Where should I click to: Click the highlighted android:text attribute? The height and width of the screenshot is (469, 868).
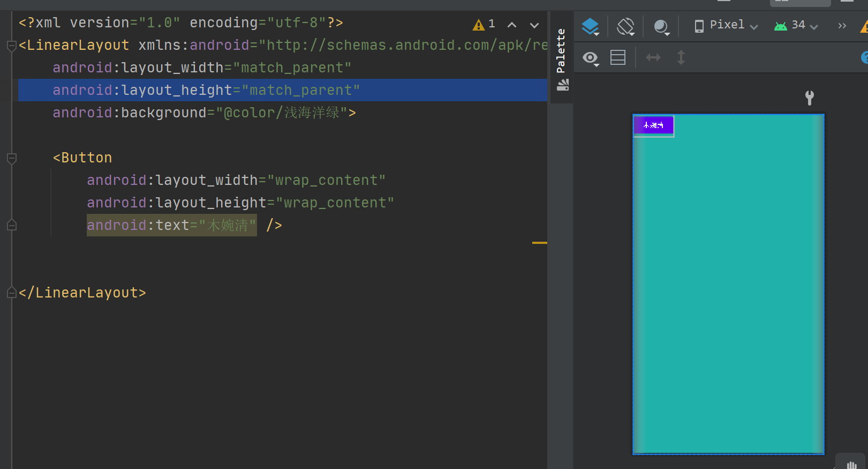172,225
